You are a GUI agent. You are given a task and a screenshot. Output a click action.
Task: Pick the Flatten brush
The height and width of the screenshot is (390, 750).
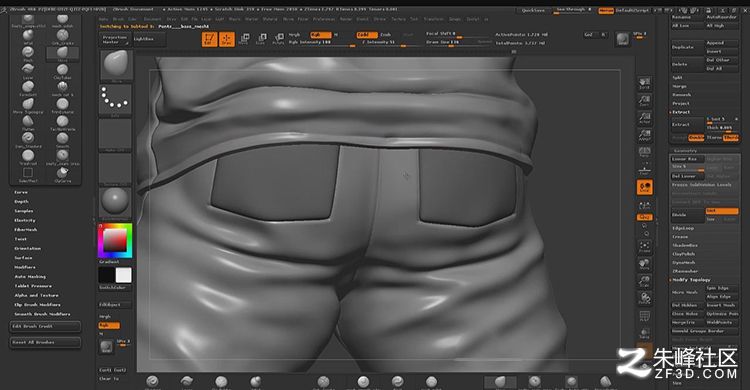click(x=28, y=123)
